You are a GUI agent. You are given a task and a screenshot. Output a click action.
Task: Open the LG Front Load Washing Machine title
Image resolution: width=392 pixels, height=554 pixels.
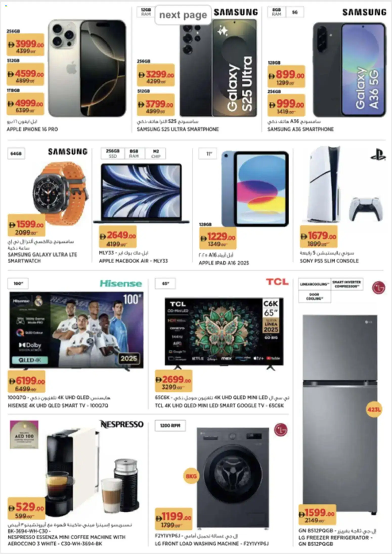pyautogui.click(x=212, y=543)
